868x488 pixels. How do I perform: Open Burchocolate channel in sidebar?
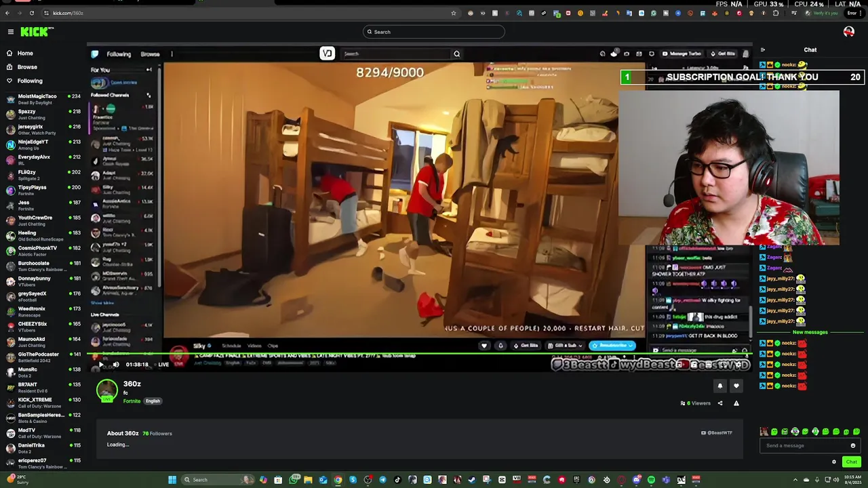click(x=42, y=266)
